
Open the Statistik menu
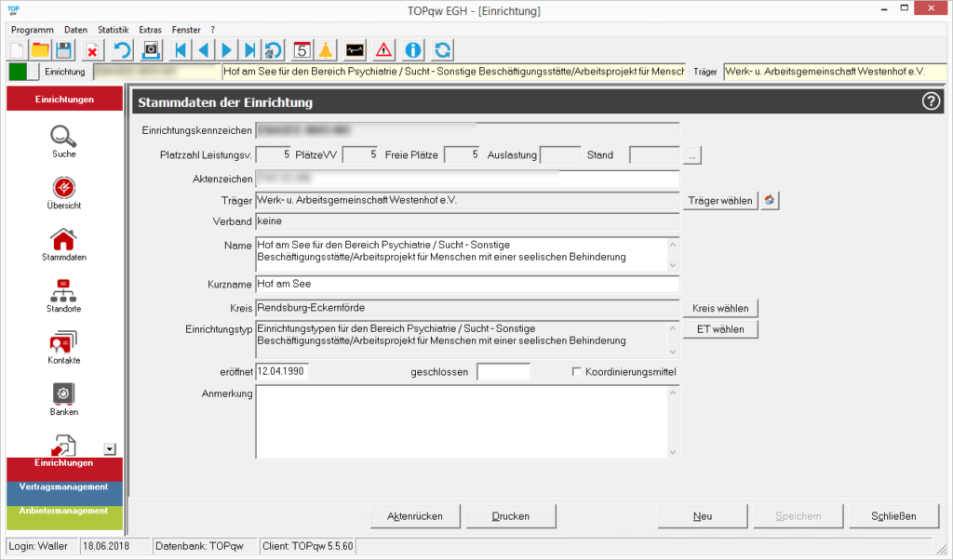click(113, 30)
